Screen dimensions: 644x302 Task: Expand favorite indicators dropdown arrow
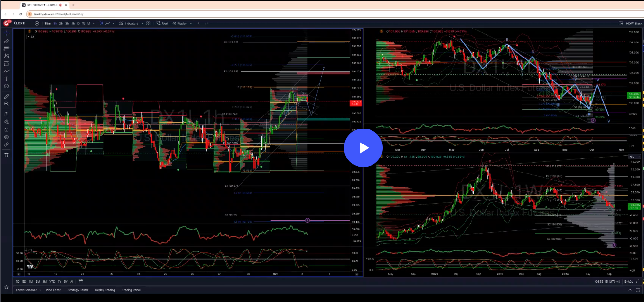142,23
